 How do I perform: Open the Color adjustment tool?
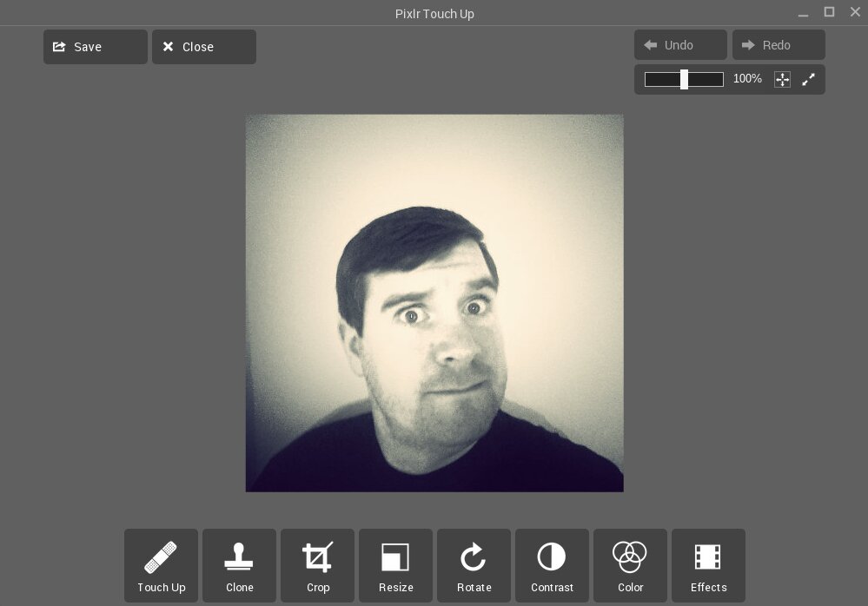(x=630, y=565)
